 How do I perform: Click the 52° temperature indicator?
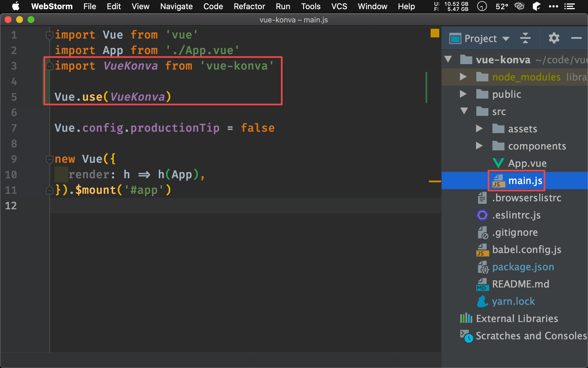pyautogui.click(x=502, y=6)
